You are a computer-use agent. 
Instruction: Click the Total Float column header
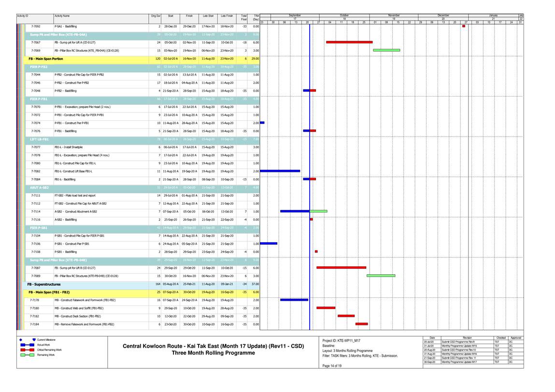(244, 17)
